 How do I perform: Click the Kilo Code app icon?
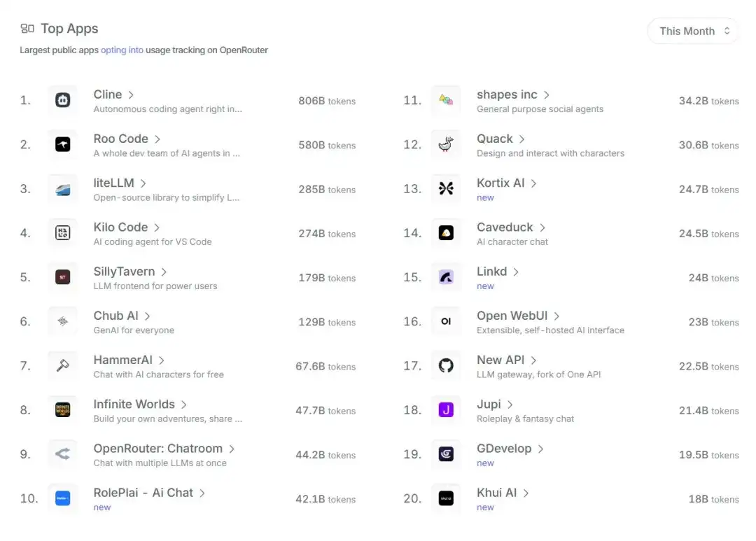pos(63,233)
